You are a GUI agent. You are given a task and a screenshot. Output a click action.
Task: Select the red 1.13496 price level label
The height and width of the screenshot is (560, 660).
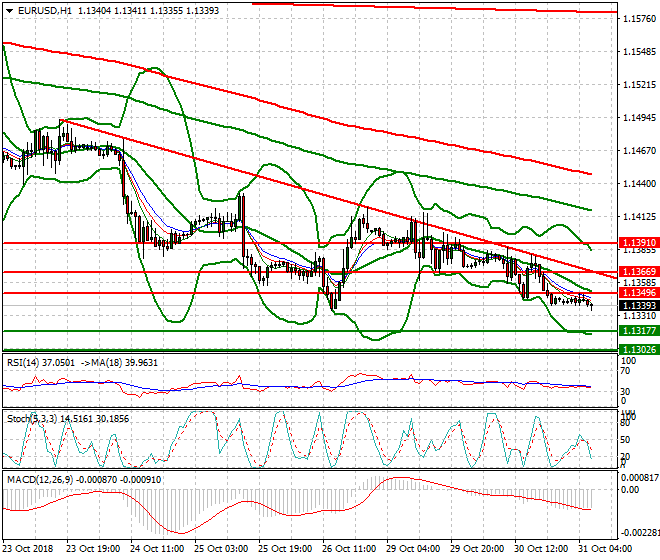pos(639,293)
